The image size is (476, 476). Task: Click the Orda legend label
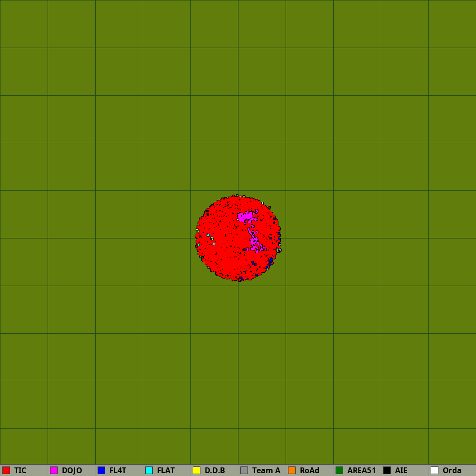click(452, 470)
